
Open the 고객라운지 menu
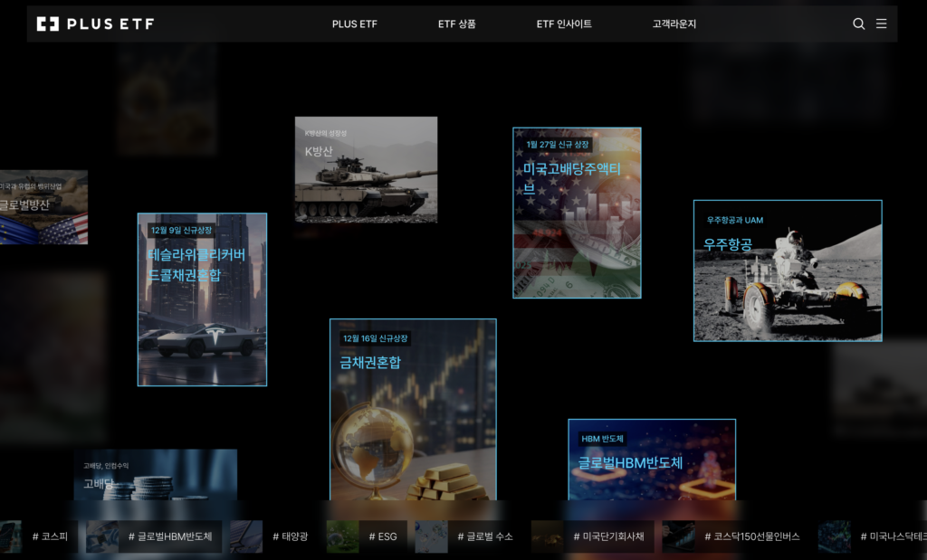click(x=674, y=24)
